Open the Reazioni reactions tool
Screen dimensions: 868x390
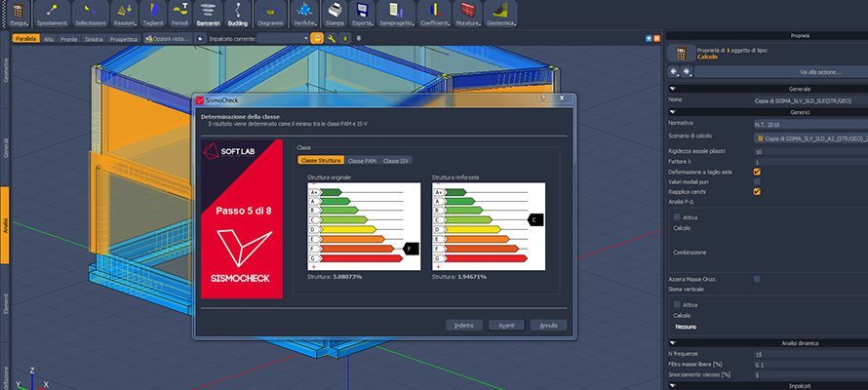click(124, 14)
